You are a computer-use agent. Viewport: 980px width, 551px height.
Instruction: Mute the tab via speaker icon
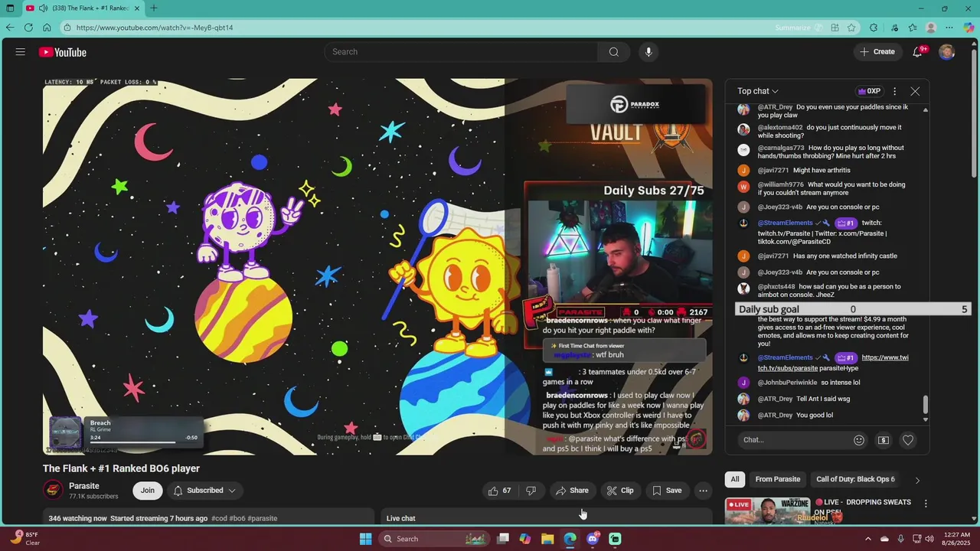(44, 8)
